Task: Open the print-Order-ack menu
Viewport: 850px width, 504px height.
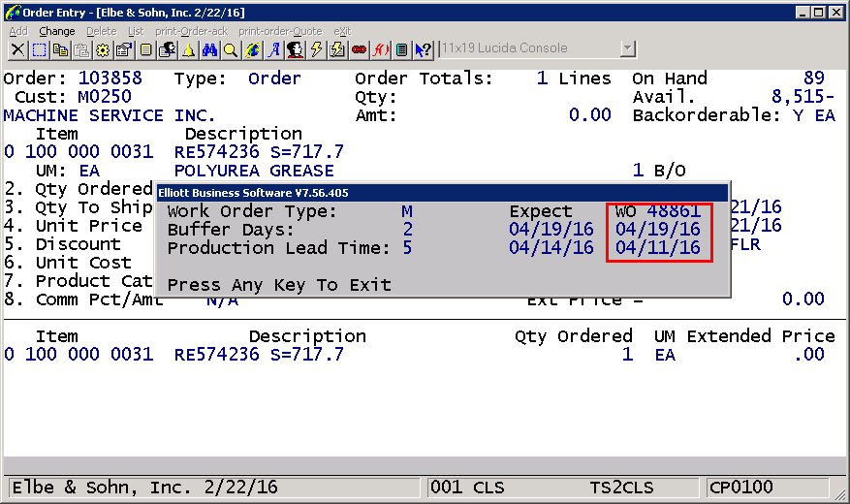Action: click(x=191, y=31)
